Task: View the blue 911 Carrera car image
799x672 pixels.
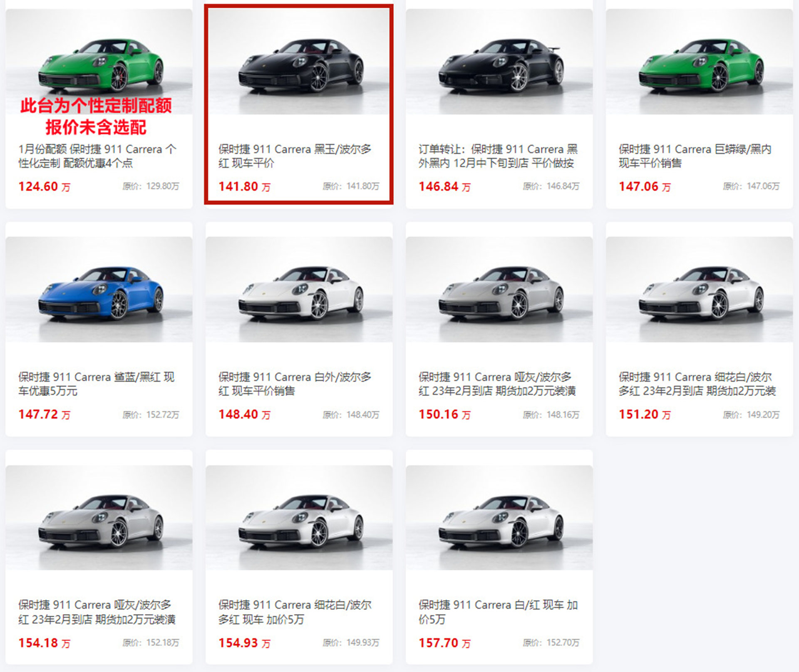Action: 99,289
